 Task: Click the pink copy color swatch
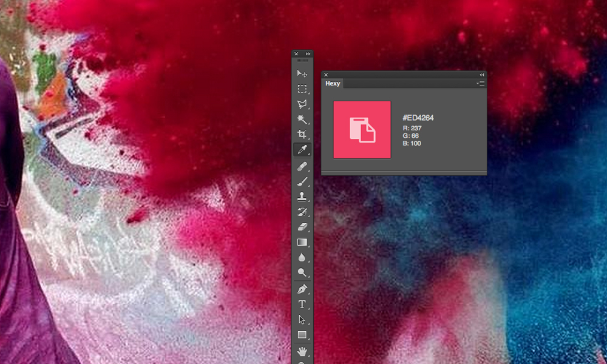tap(362, 130)
